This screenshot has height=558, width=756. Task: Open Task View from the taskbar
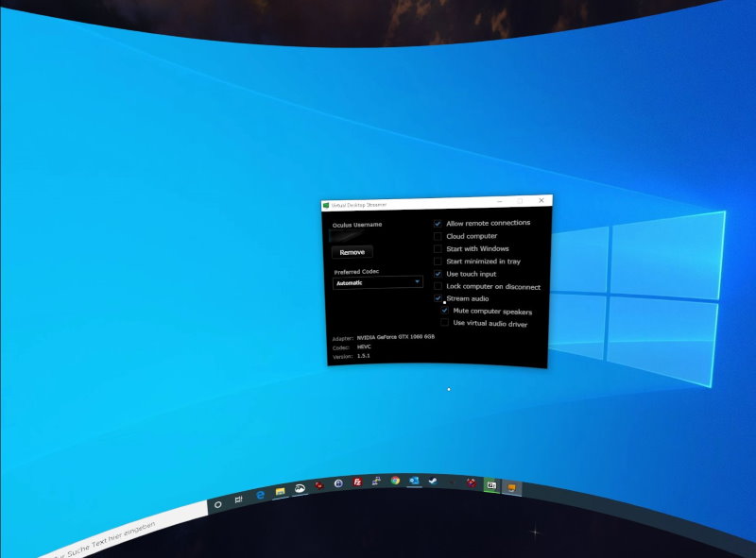(x=238, y=499)
